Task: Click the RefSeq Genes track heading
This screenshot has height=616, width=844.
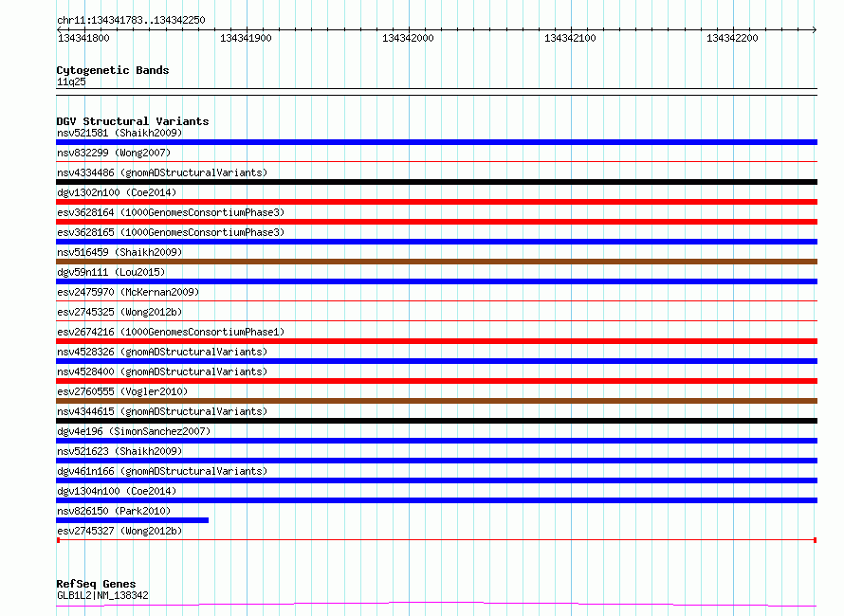Action: [x=96, y=584]
